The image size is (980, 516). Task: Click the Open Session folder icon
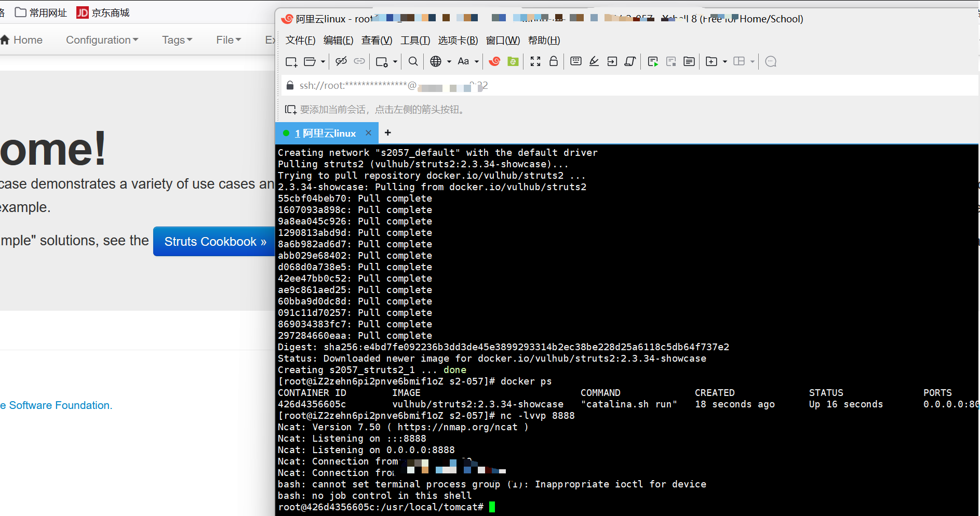[310, 62]
